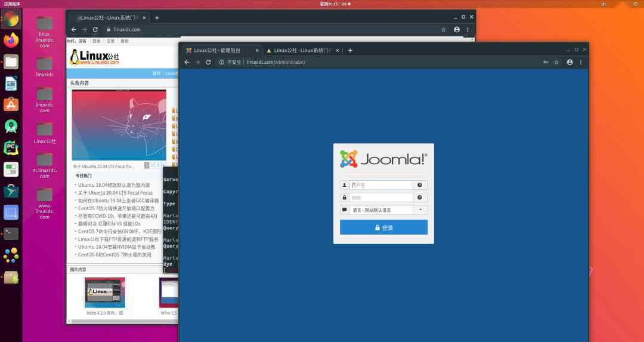Image resolution: width=644 pixels, height=342 pixels.
Task: Select slide number 3 under the headline image
Action: tap(157, 165)
